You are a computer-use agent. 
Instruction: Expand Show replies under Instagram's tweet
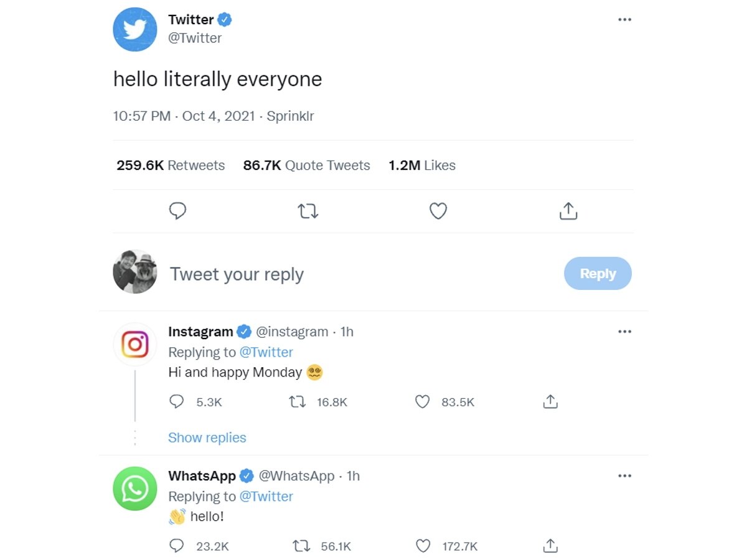[207, 438]
